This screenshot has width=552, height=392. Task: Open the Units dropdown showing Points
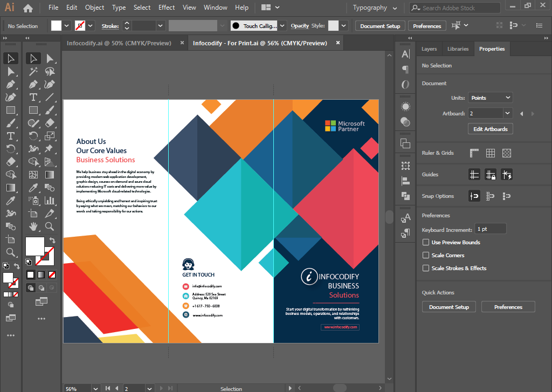pos(490,98)
